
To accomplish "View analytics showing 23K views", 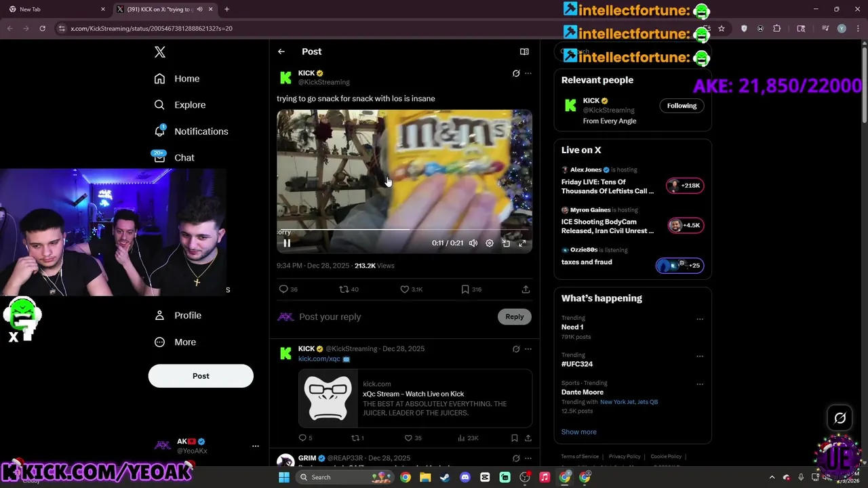I will (x=469, y=438).
